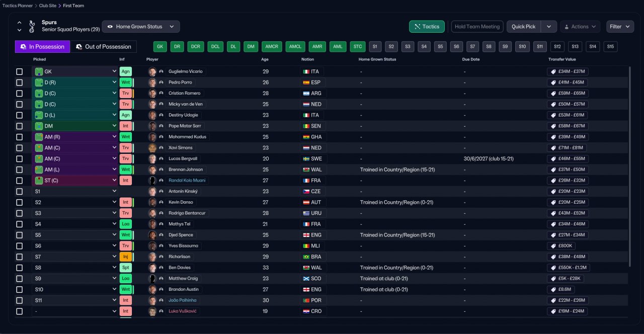The height and width of the screenshot is (334, 644).
Task: Open the S7 picked position dropdown for Richarlison
Action: click(75, 257)
